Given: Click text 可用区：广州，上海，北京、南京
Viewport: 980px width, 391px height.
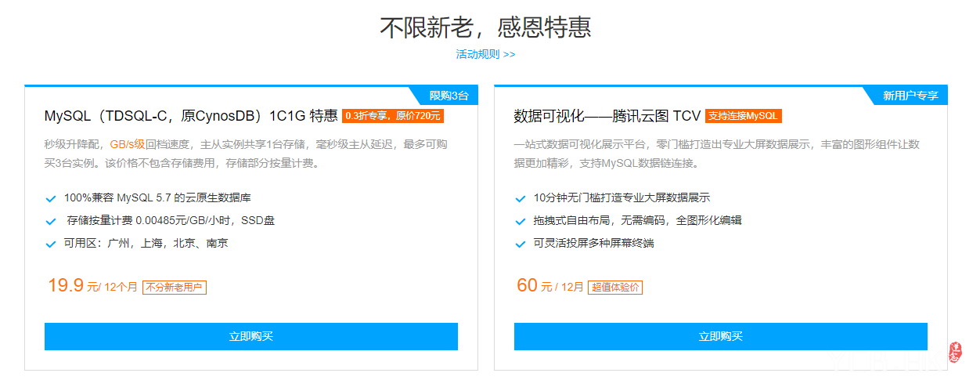Looking at the screenshot, I should click(x=146, y=243).
